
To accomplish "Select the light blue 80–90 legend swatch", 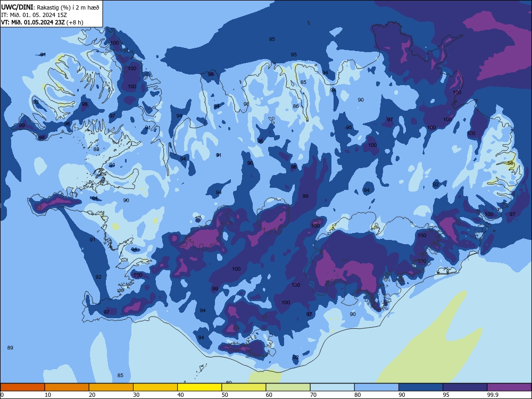I will coord(377,387).
